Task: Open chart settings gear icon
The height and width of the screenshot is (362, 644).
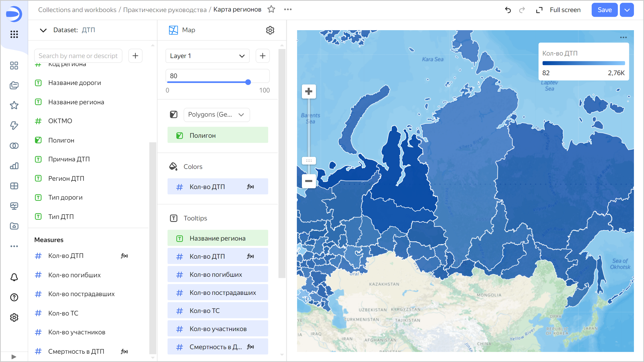Action: [x=270, y=30]
